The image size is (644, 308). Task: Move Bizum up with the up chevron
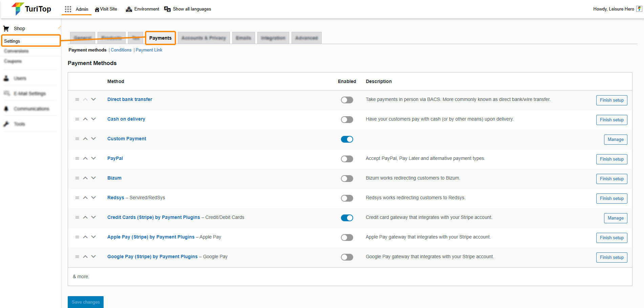(85, 178)
